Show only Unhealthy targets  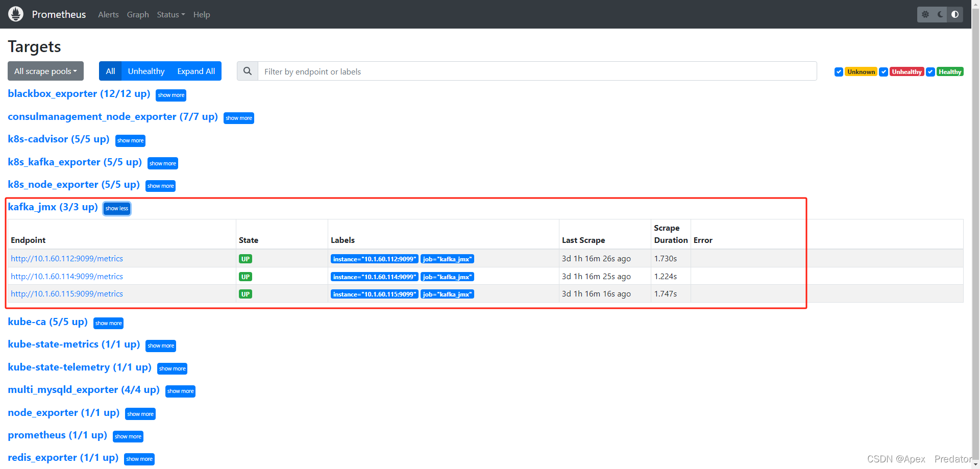click(x=146, y=71)
